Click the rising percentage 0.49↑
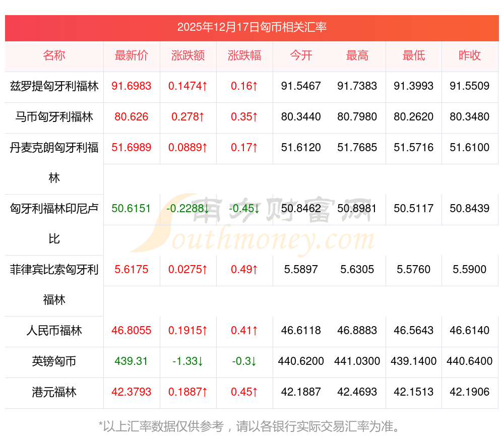The height and width of the screenshot is (442, 504). [244, 270]
